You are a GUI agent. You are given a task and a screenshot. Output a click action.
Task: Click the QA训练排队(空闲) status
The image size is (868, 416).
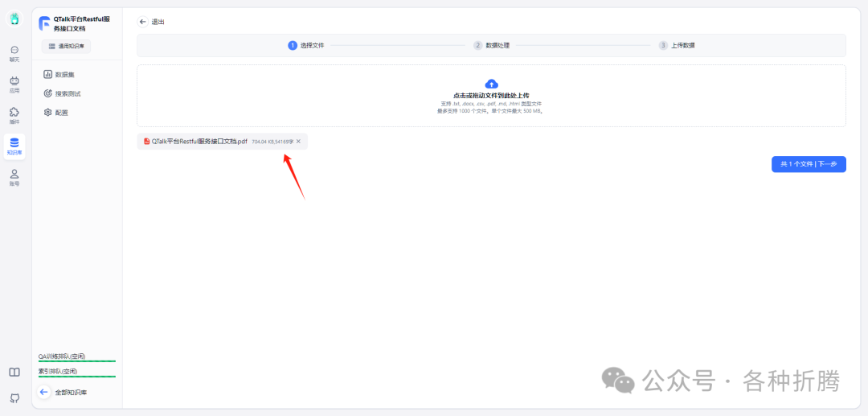[x=62, y=356]
